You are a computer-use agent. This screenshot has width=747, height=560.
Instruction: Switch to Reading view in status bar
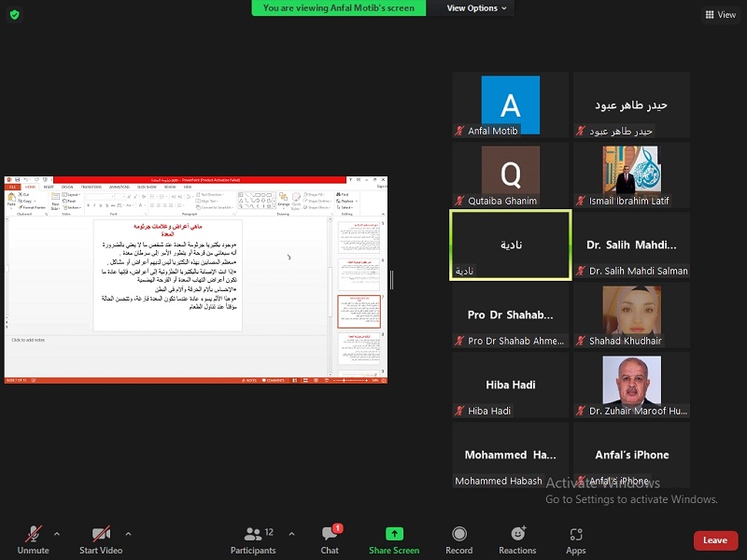(x=316, y=381)
